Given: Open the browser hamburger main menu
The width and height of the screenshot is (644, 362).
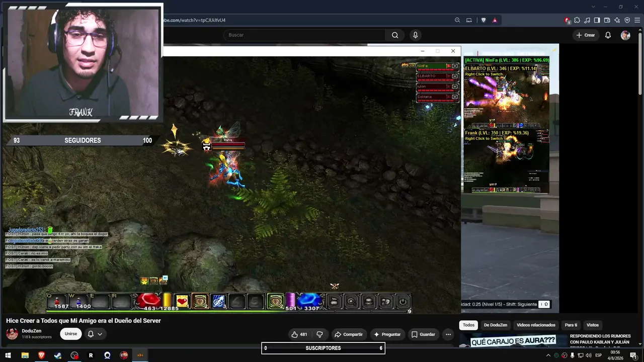Looking at the screenshot, I should click(x=637, y=20).
